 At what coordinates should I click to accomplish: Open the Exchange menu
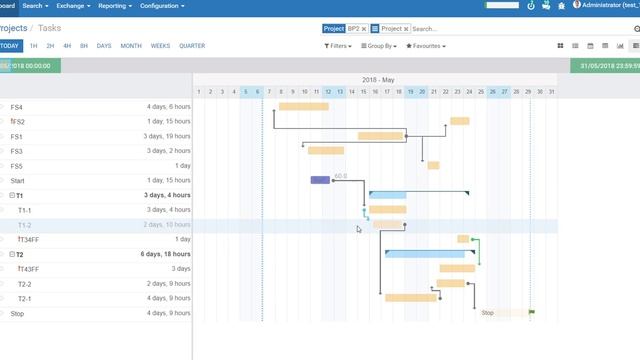pos(73,6)
